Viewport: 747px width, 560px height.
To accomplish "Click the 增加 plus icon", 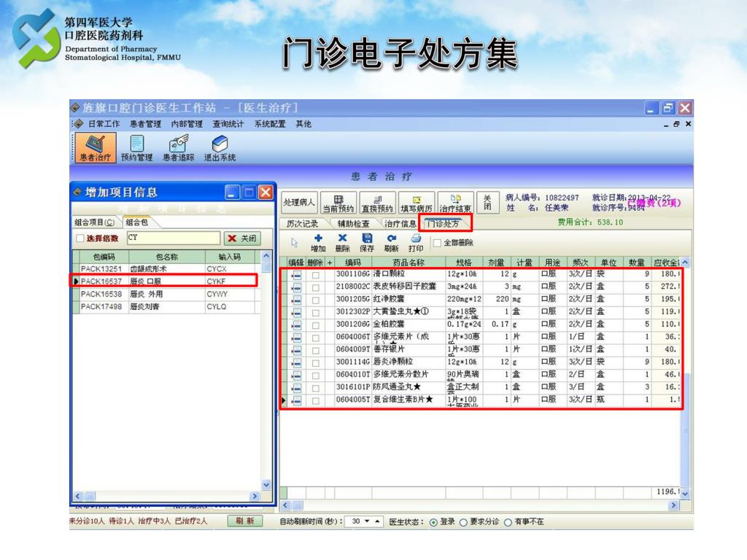I will point(318,238).
